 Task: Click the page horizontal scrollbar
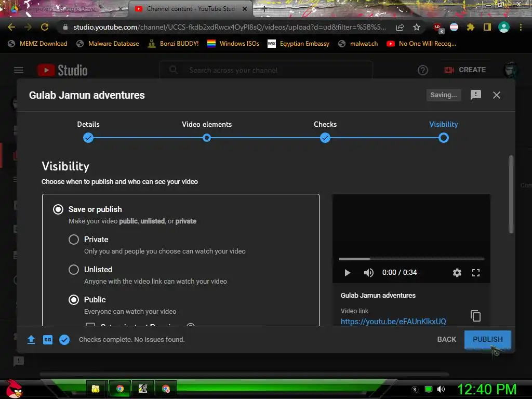click(x=244, y=374)
